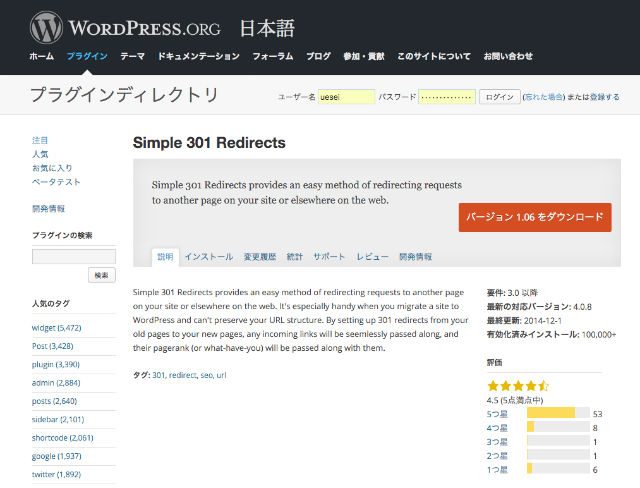Switch to the インストール tab
Viewport: 640px width, 488px height.
(209, 257)
